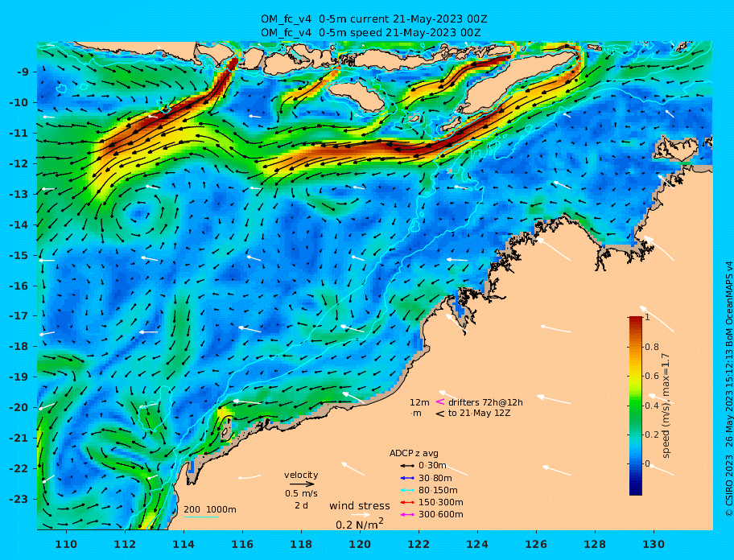
Task: Click the longitude tick label 124
Action: point(477,545)
